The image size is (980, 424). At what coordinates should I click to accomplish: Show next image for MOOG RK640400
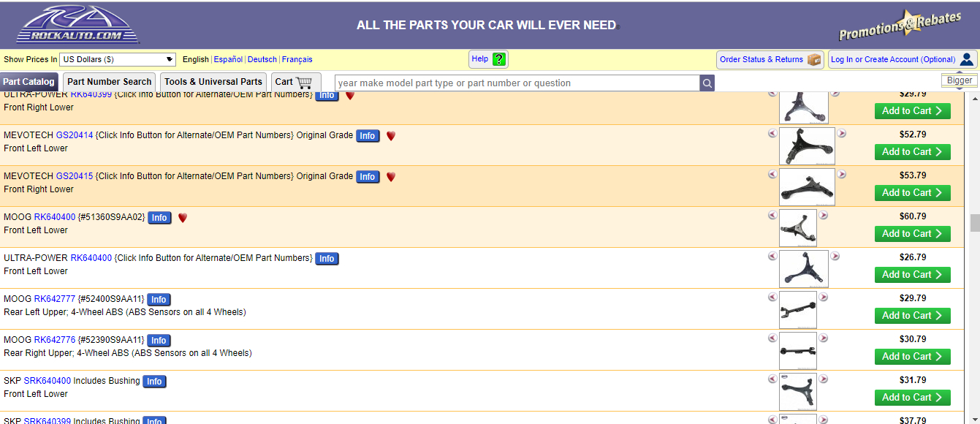[824, 216]
